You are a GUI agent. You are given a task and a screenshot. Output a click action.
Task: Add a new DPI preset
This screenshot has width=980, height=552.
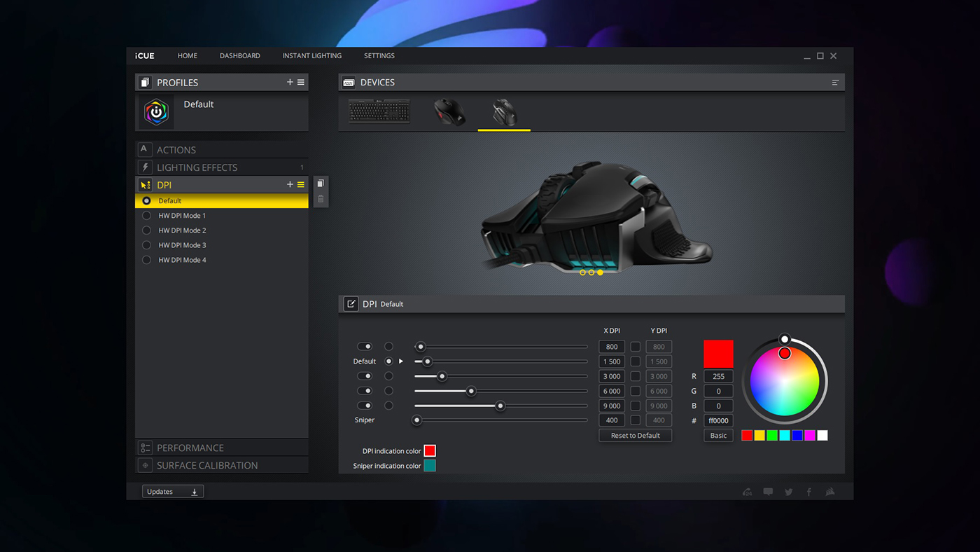click(290, 185)
